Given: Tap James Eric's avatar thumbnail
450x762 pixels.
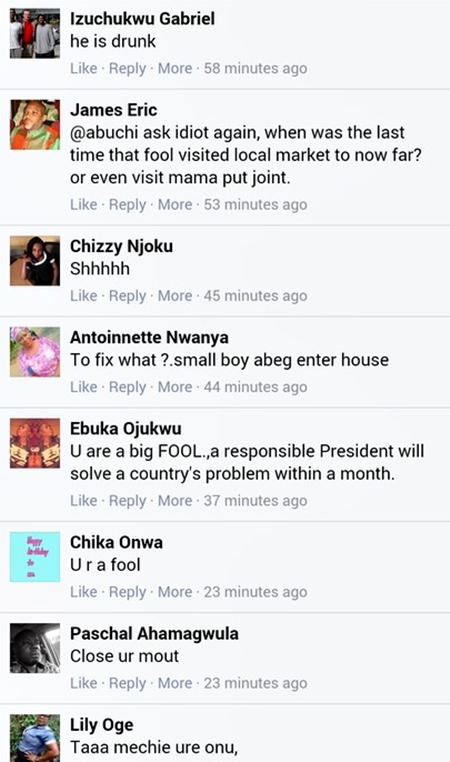Looking at the screenshot, I should tap(35, 125).
